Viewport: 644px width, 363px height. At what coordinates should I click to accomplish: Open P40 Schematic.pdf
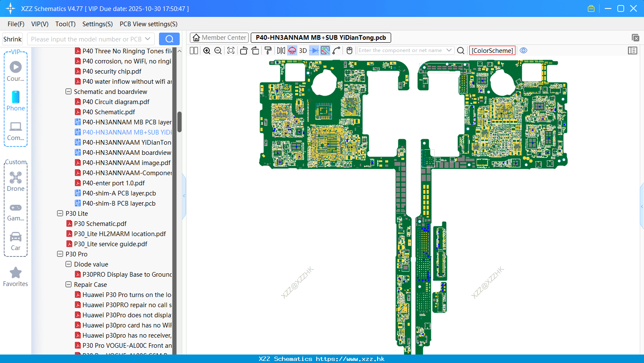109,112
